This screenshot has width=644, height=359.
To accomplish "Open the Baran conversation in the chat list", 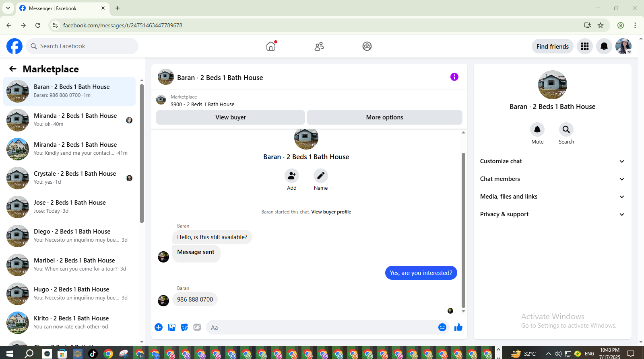I will click(x=69, y=91).
